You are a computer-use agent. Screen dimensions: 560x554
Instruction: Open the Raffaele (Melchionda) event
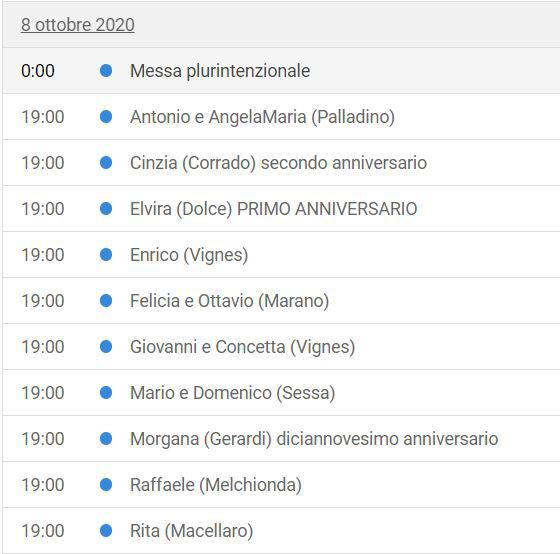(x=216, y=485)
